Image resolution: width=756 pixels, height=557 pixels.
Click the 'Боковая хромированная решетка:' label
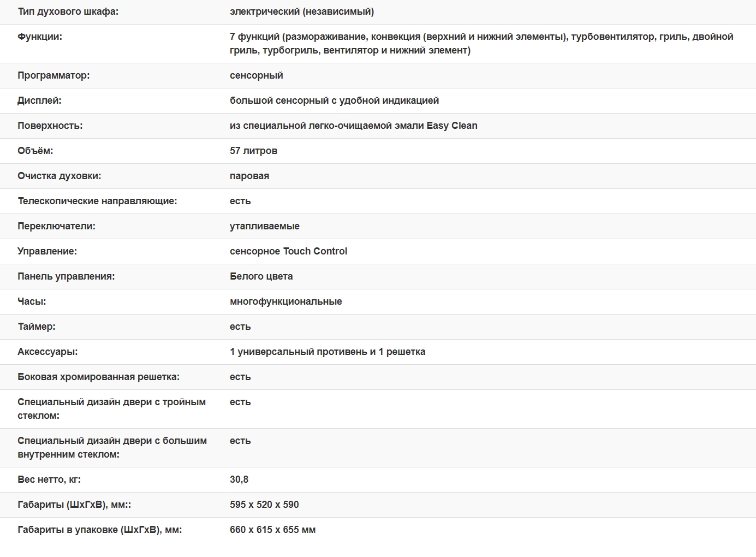click(98, 377)
